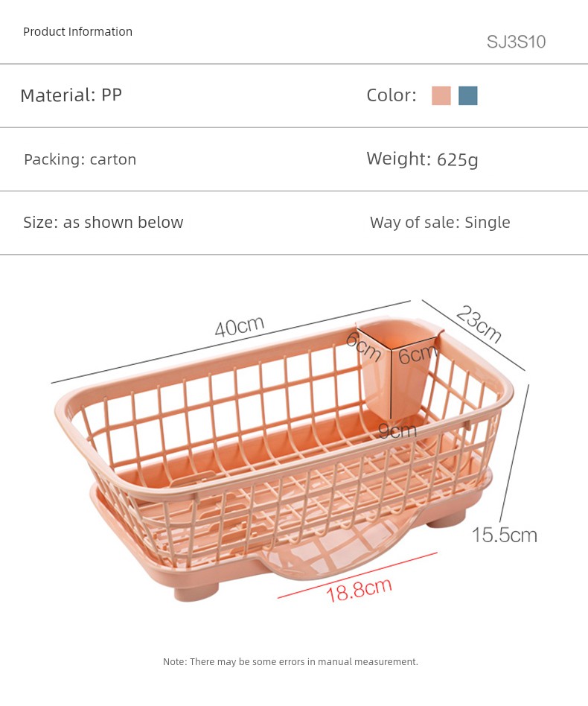Select the blue color swatch
This screenshot has height=706, width=588.
[x=468, y=96]
